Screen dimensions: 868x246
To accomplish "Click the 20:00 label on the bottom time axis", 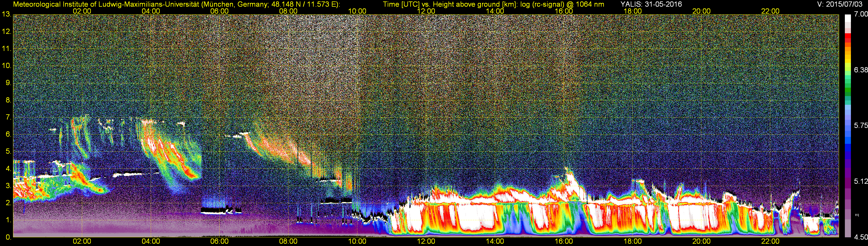I will point(701,241).
